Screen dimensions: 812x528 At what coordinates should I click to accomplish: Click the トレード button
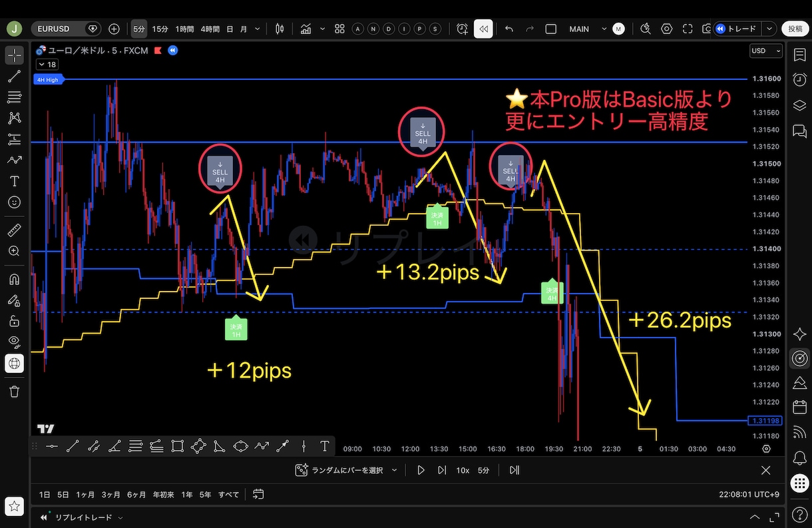[737, 29]
